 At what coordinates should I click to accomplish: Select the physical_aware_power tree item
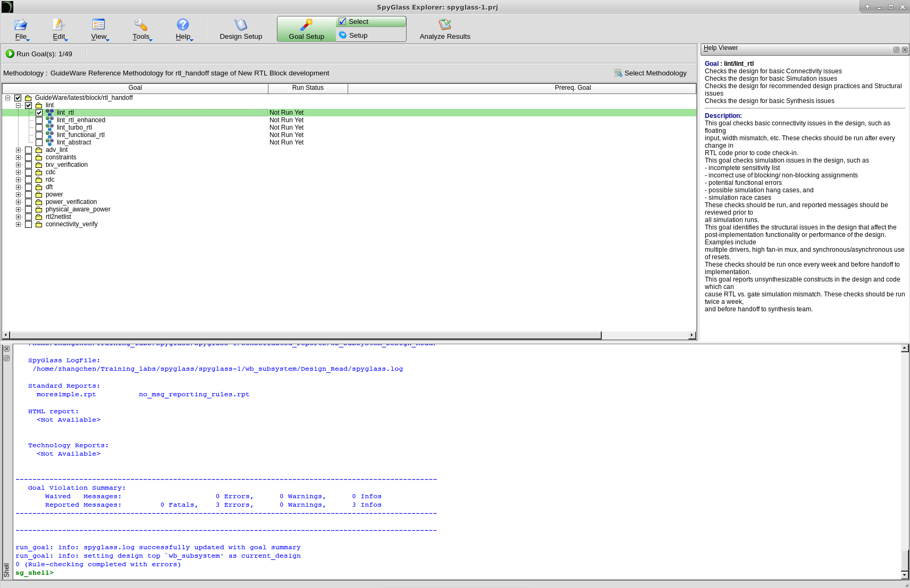[x=78, y=209]
